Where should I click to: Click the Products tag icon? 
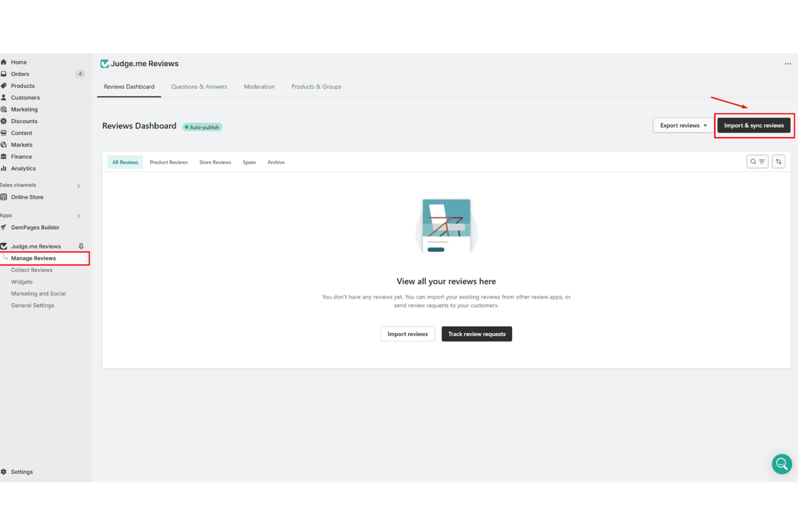pos(4,86)
